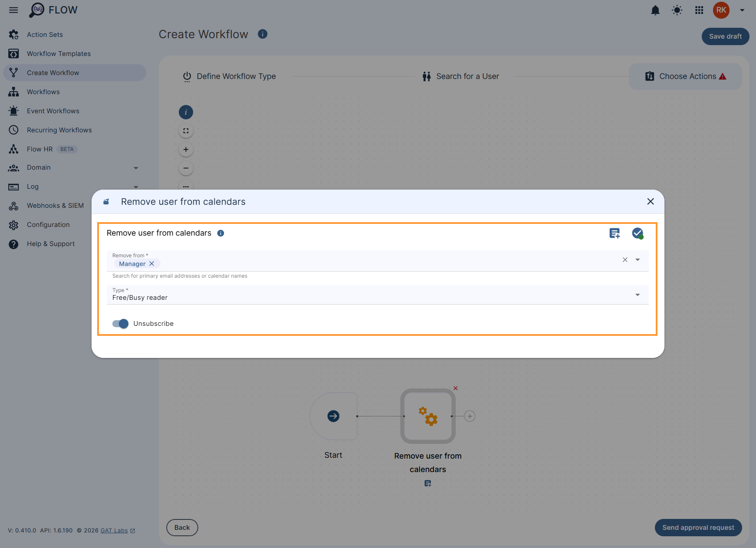
Task: Toggle light/dark theme with the sun icon
Action: 677,10
